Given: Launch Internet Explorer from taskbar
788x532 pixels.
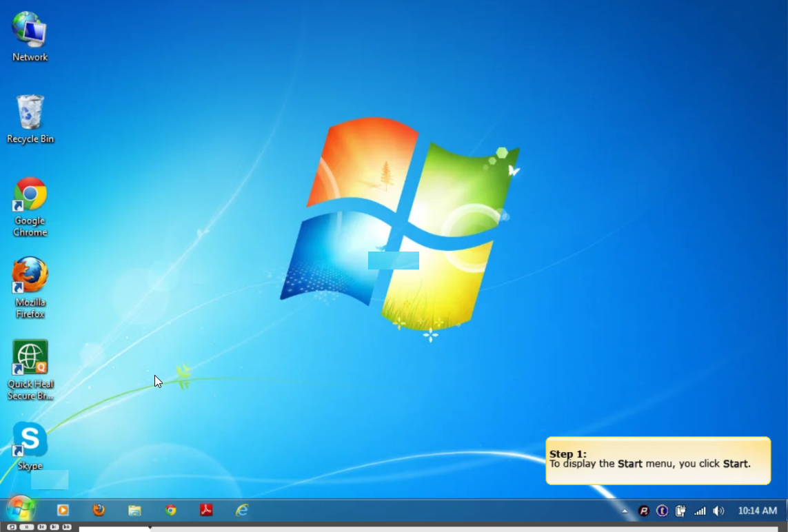Looking at the screenshot, I should 242,511.
